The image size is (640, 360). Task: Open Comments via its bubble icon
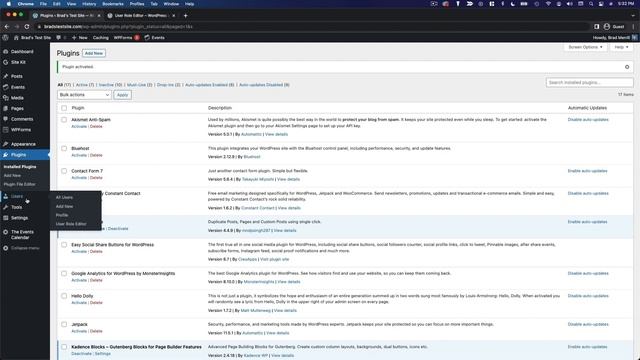(6, 119)
